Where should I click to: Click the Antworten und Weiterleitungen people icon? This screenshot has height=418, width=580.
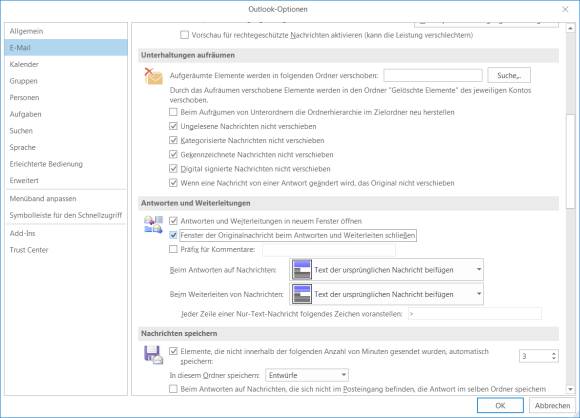(153, 225)
